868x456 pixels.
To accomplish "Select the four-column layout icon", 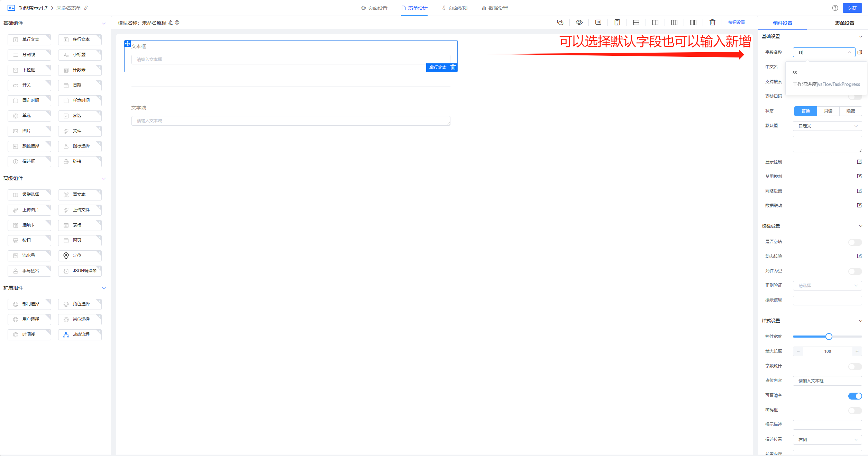I will point(693,23).
